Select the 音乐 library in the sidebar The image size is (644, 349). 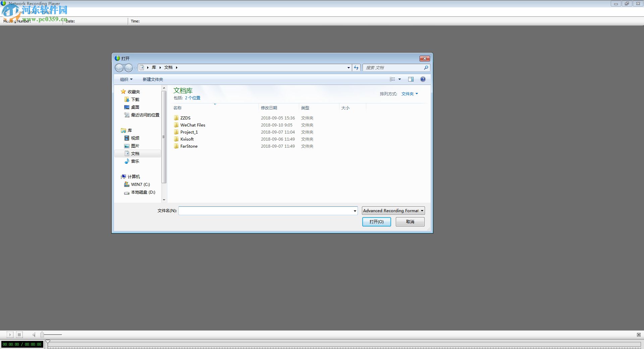pos(135,161)
